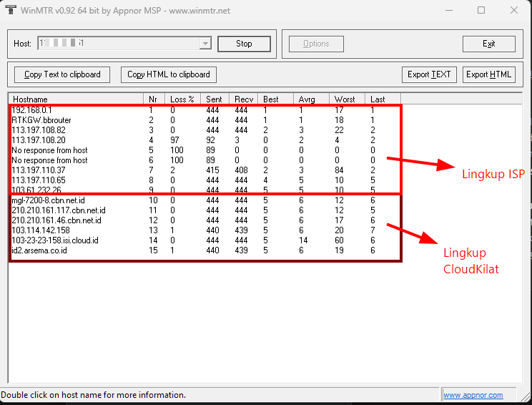Copy HTML to clipboard

click(169, 74)
